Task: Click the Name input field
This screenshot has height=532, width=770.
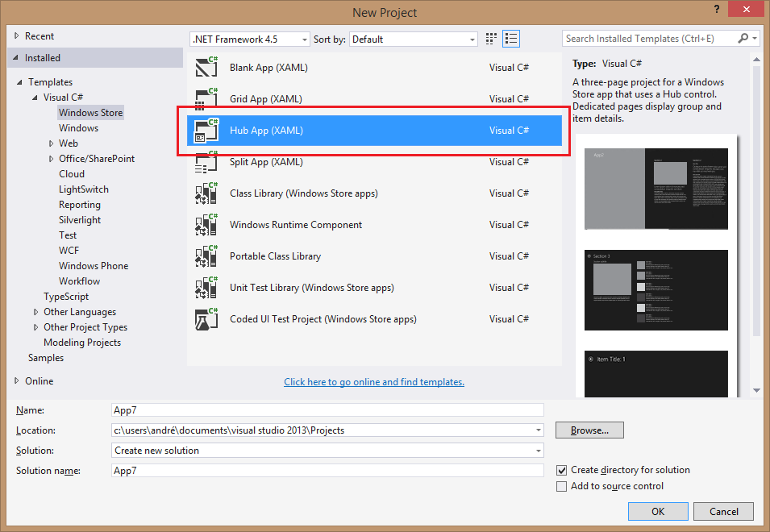Action: click(x=327, y=410)
